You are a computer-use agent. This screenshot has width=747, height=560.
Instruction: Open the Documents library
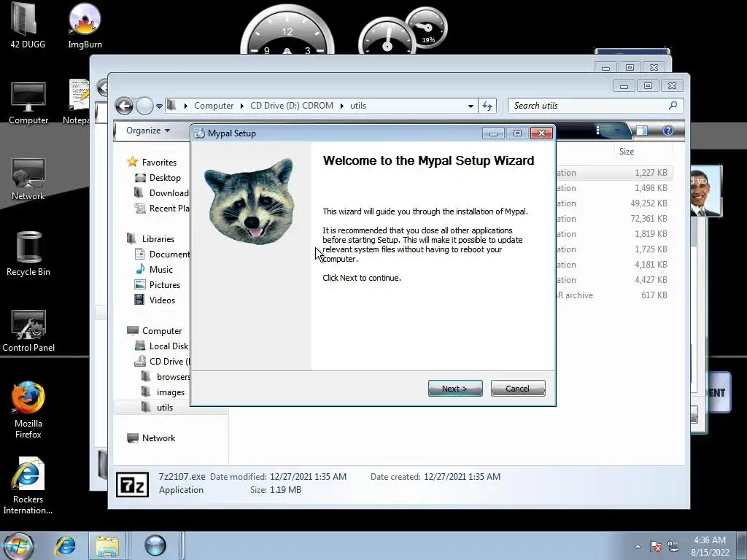[x=162, y=254]
